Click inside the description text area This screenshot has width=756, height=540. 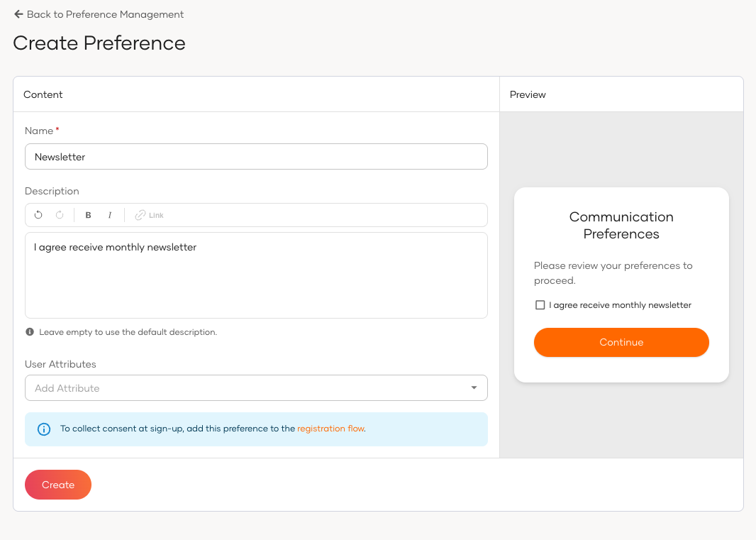click(x=256, y=275)
